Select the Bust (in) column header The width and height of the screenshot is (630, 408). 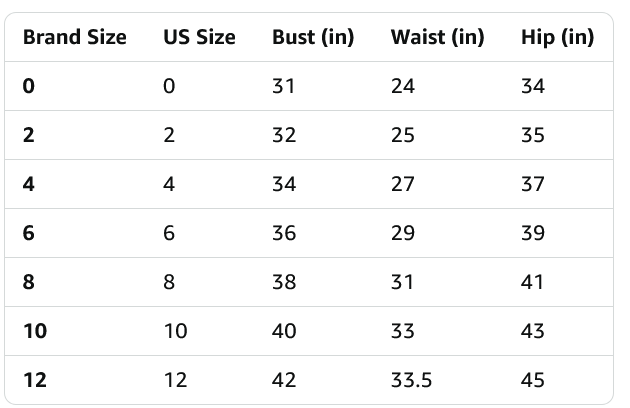tap(313, 38)
